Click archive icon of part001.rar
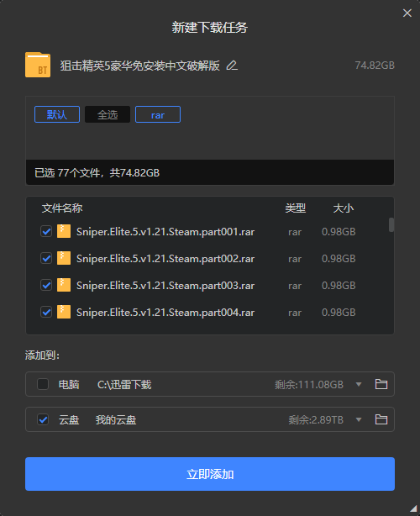The width and height of the screenshot is (420, 516). pos(64,231)
